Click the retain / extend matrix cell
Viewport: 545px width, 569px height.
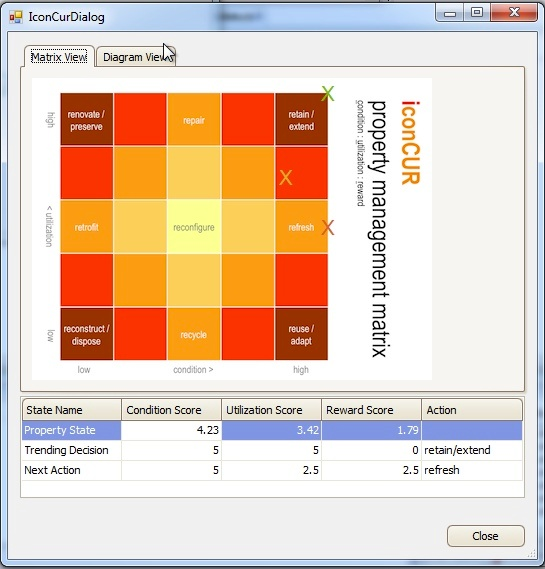(x=301, y=120)
